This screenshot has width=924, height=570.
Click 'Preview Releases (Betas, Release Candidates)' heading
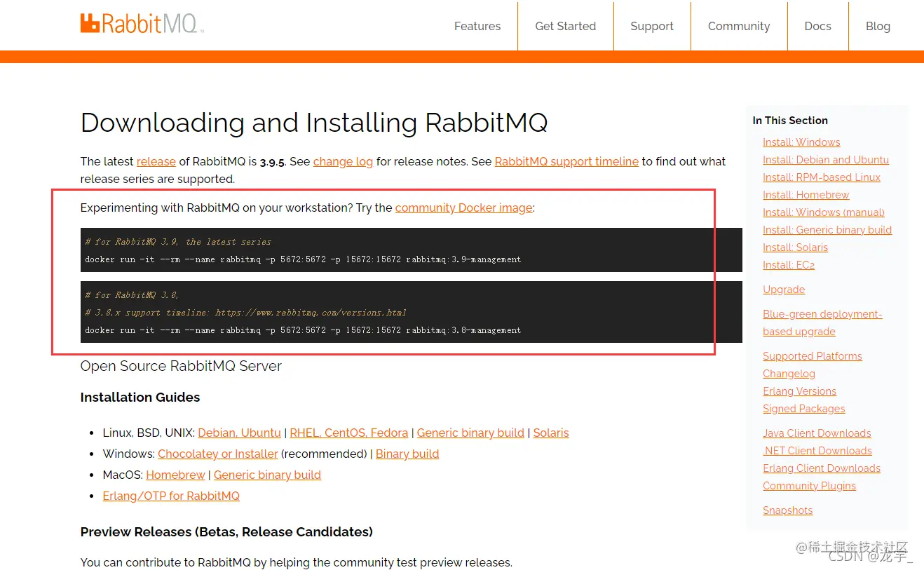(x=226, y=532)
